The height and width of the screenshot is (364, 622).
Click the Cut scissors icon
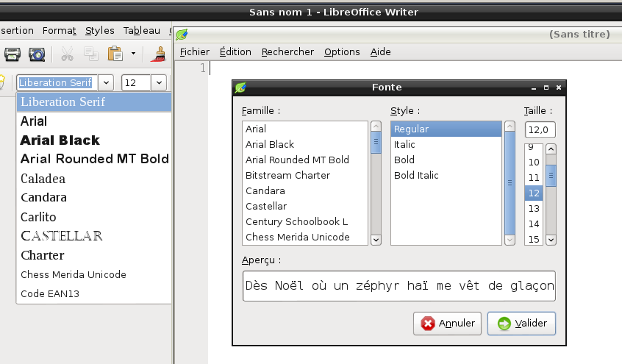[x=67, y=54]
